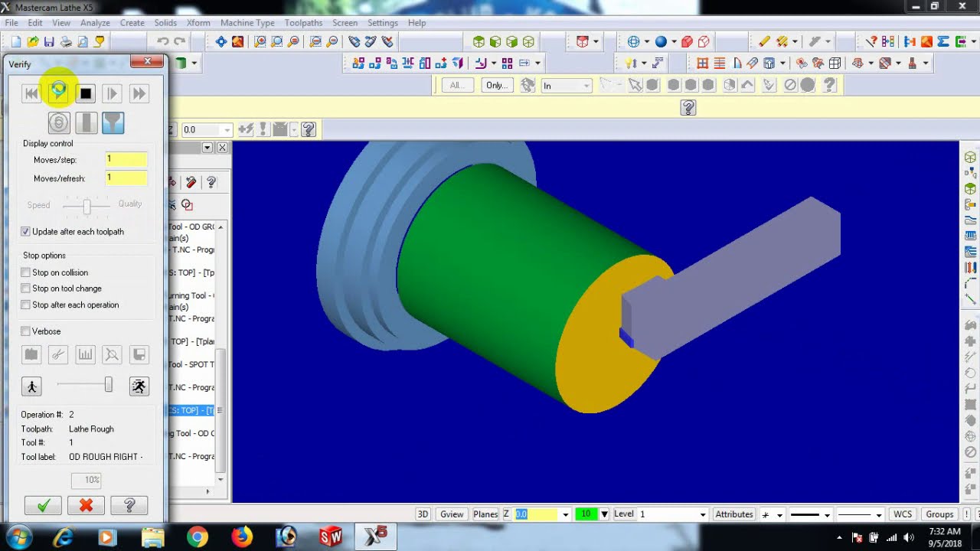The image size is (980, 551).
Task: Fast forward the verification
Action: click(139, 93)
